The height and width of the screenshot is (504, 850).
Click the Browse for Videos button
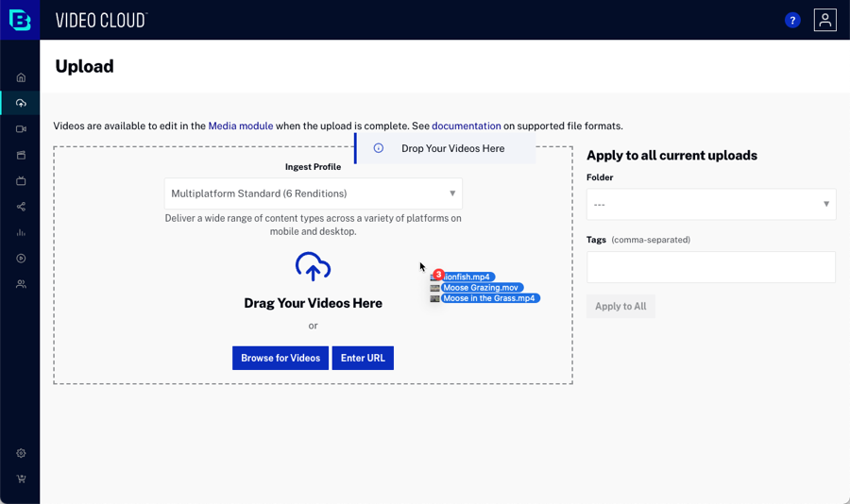(x=280, y=358)
